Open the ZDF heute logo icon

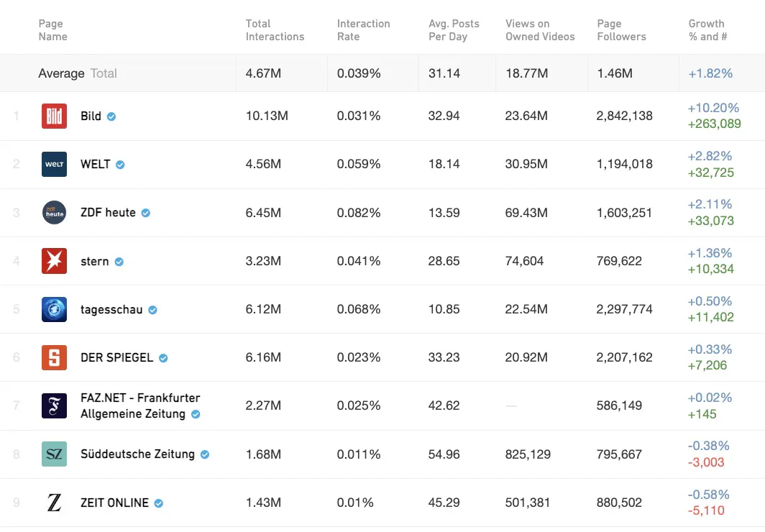click(54, 213)
